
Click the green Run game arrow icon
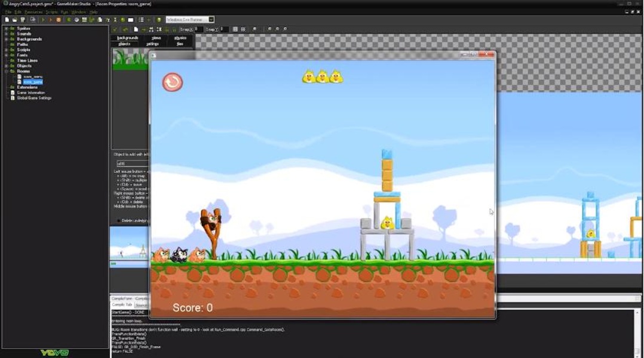pos(43,20)
